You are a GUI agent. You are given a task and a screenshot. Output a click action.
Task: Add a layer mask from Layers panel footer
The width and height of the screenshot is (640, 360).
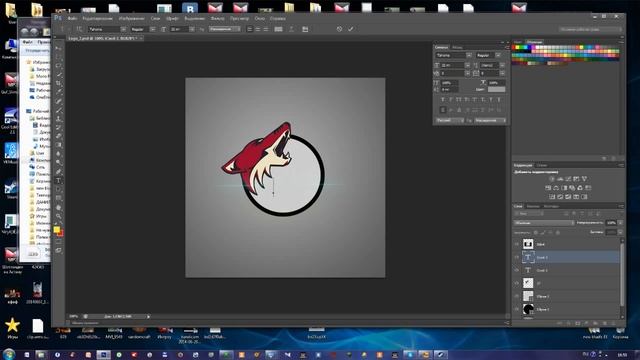(x=578, y=323)
